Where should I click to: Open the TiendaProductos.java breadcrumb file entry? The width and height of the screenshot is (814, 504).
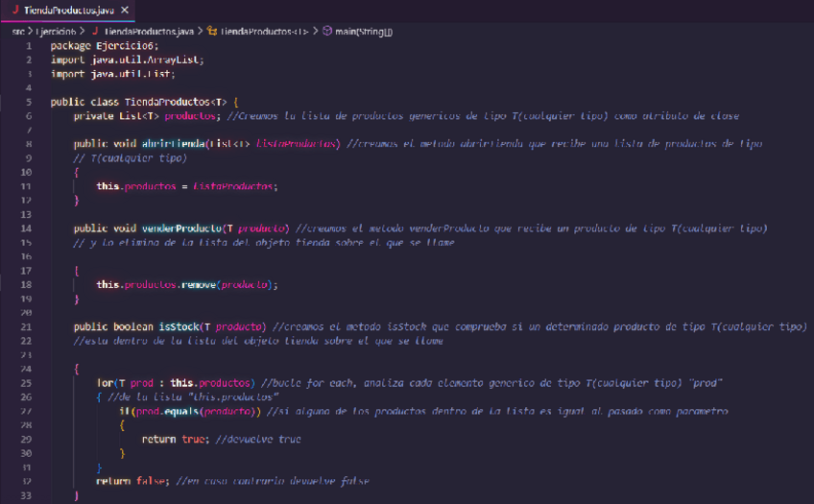click(151, 31)
